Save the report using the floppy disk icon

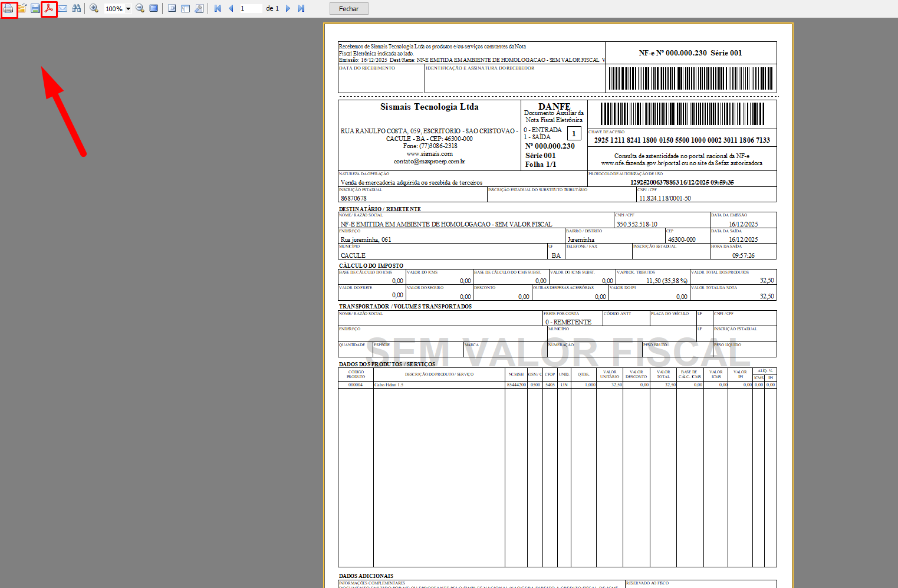35,9
